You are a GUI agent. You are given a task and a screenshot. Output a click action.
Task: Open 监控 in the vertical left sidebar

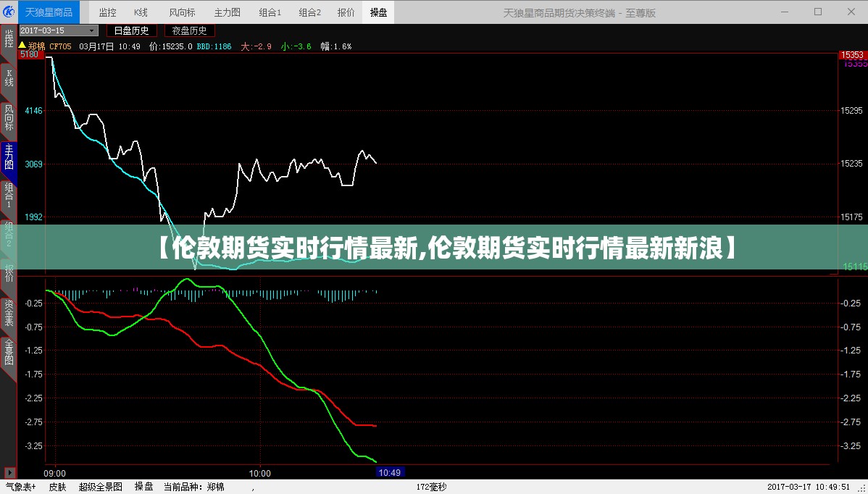point(9,41)
